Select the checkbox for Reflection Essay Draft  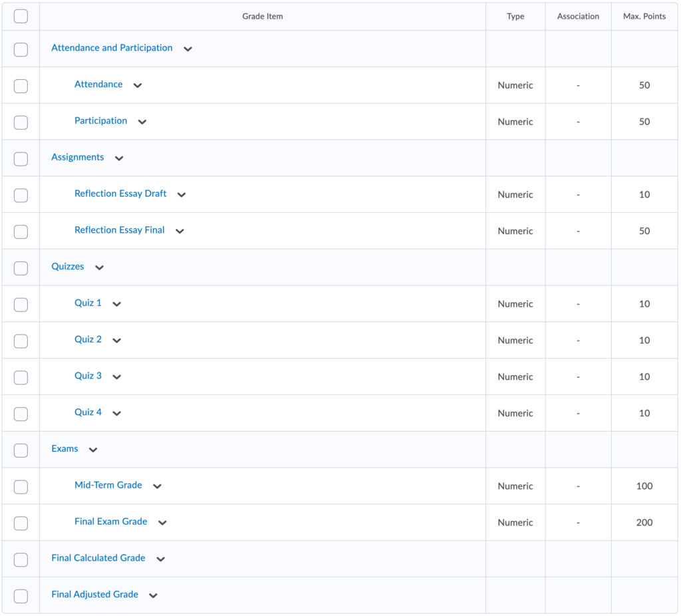(x=21, y=195)
